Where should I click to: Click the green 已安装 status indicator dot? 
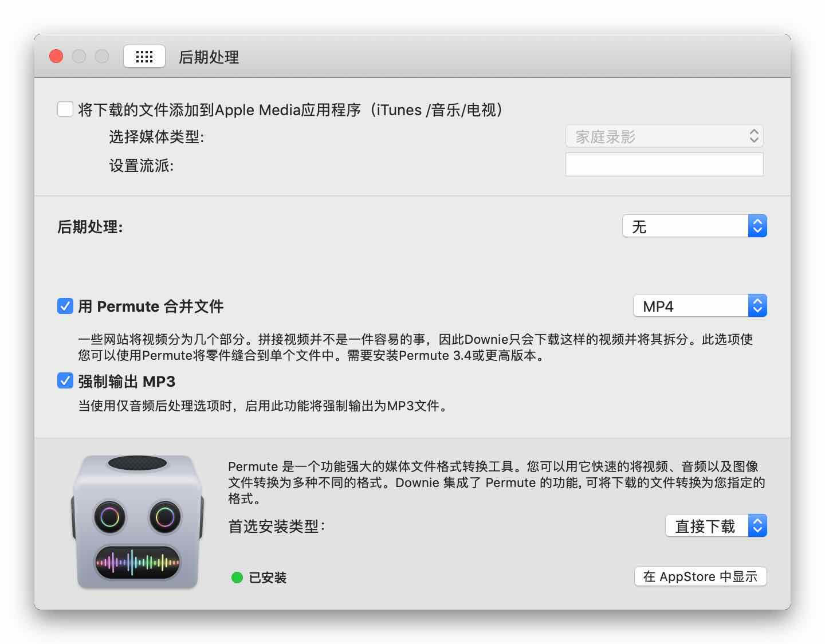[237, 578]
